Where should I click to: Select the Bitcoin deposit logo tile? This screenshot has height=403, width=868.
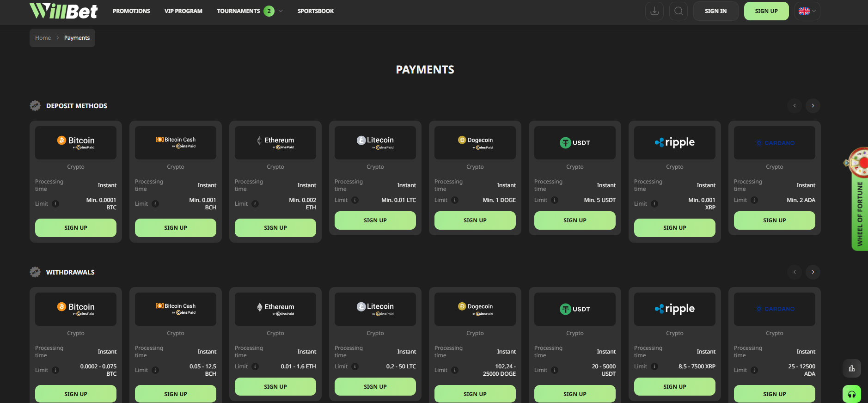click(76, 143)
